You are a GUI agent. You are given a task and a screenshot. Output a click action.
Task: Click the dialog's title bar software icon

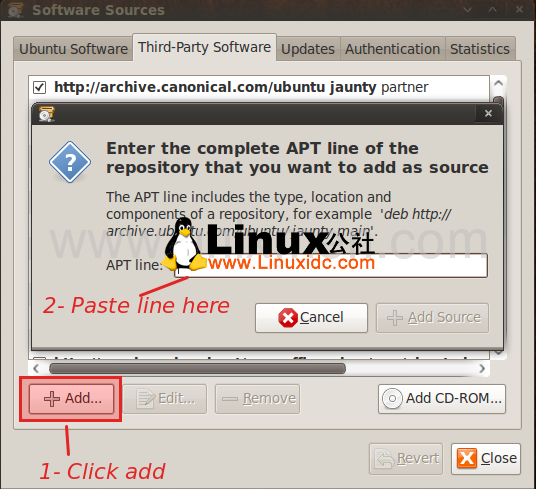[46, 114]
